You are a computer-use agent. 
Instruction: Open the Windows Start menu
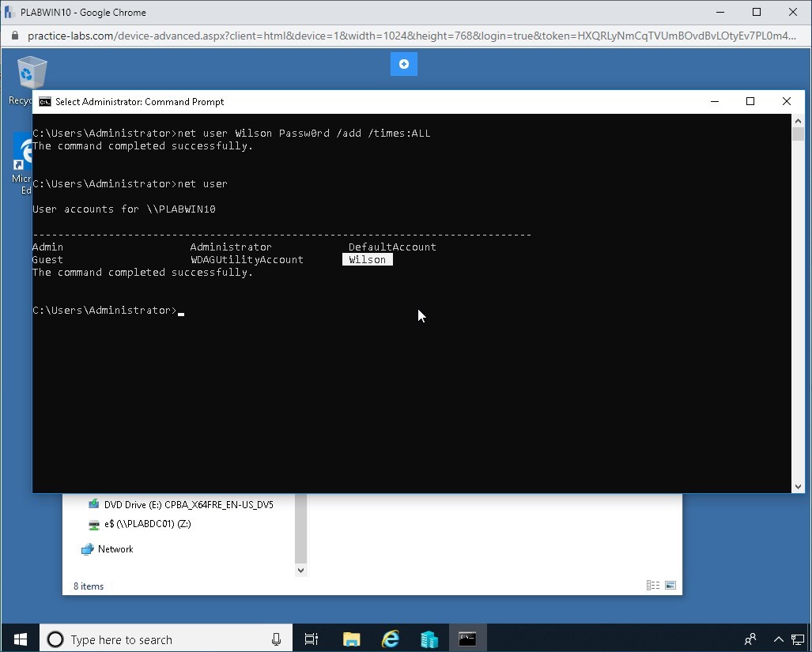pos(21,639)
